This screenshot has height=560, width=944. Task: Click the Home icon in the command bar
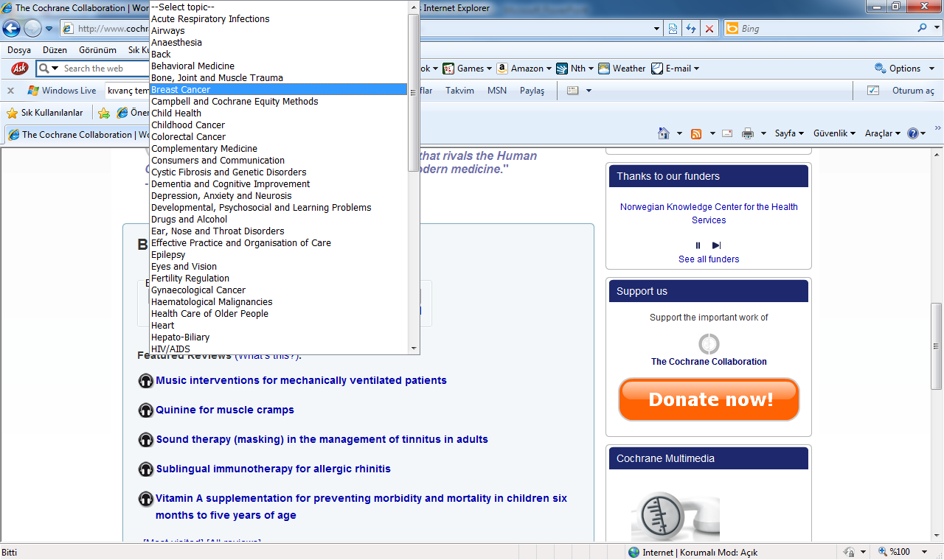pyautogui.click(x=664, y=133)
